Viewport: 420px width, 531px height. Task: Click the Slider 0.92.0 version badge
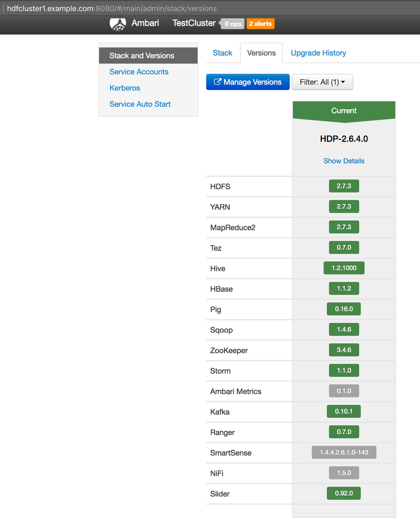(344, 493)
